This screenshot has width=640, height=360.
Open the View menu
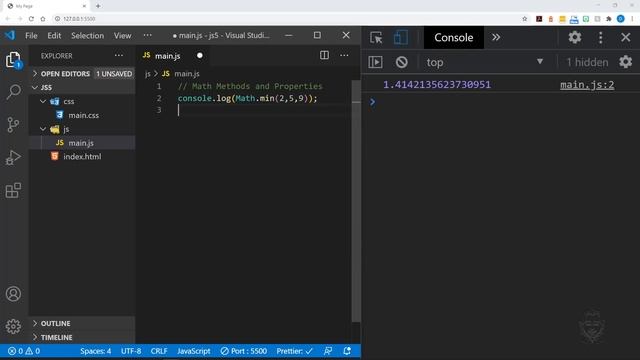[x=122, y=36]
